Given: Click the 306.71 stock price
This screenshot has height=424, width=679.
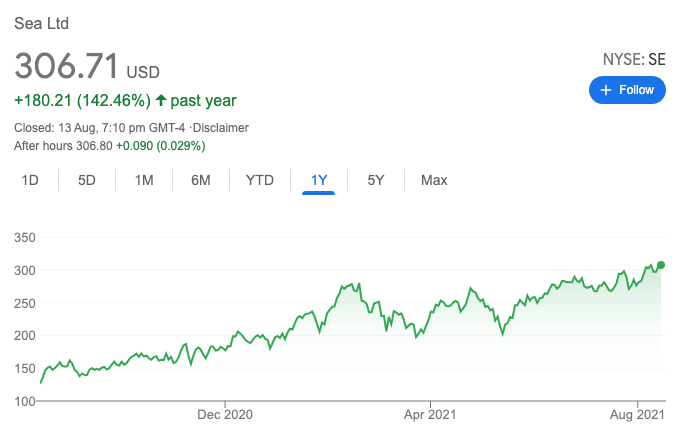Looking at the screenshot, I should pos(66,67).
